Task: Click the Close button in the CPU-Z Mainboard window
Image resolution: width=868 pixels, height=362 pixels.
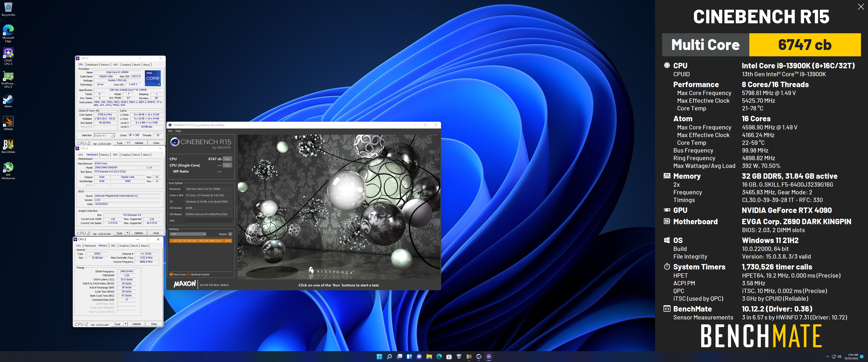Action: click(x=156, y=233)
